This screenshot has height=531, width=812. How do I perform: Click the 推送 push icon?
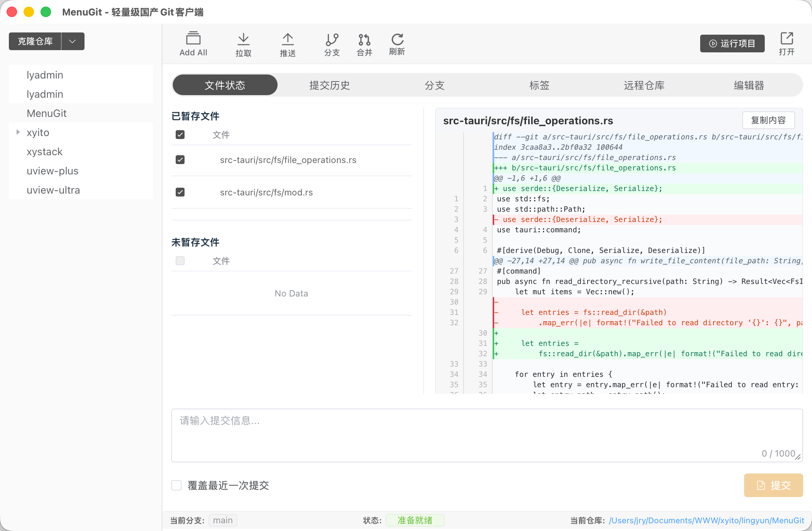pyautogui.click(x=288, y=39)
